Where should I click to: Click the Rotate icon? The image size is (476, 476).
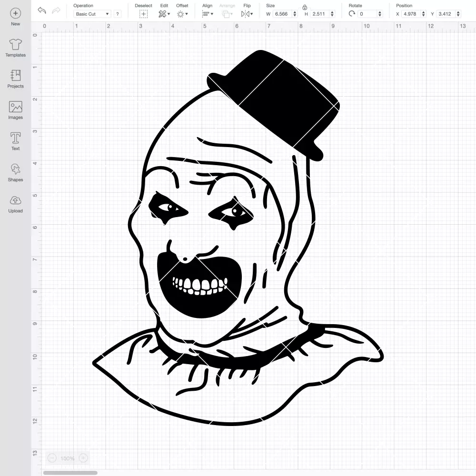coord(352,14)
